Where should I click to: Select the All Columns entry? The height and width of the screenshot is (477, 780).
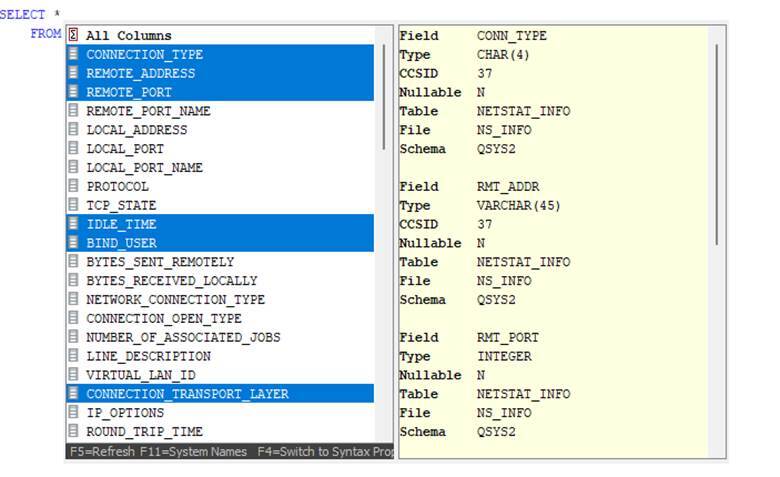click(x=128, y=36)
